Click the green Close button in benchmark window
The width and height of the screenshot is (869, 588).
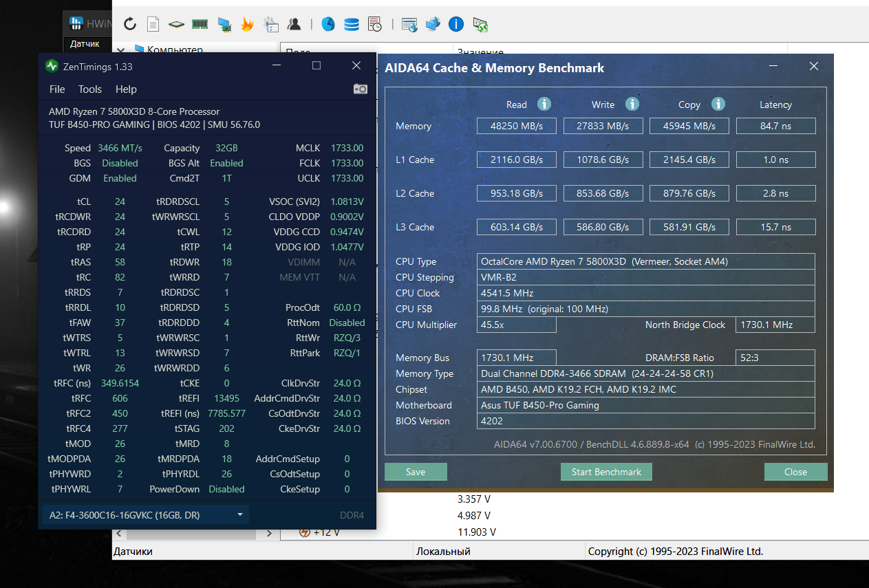point(795,472)
